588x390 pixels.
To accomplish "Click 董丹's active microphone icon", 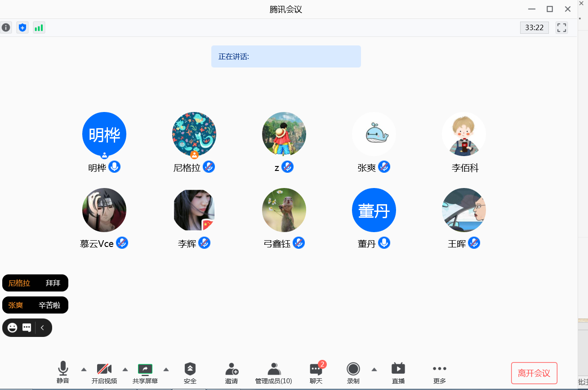I will pyautogui.click(x=384, y=243).
